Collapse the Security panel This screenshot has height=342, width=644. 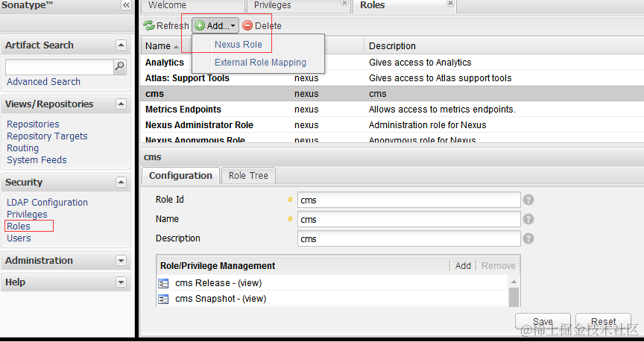tap(121, 183)
